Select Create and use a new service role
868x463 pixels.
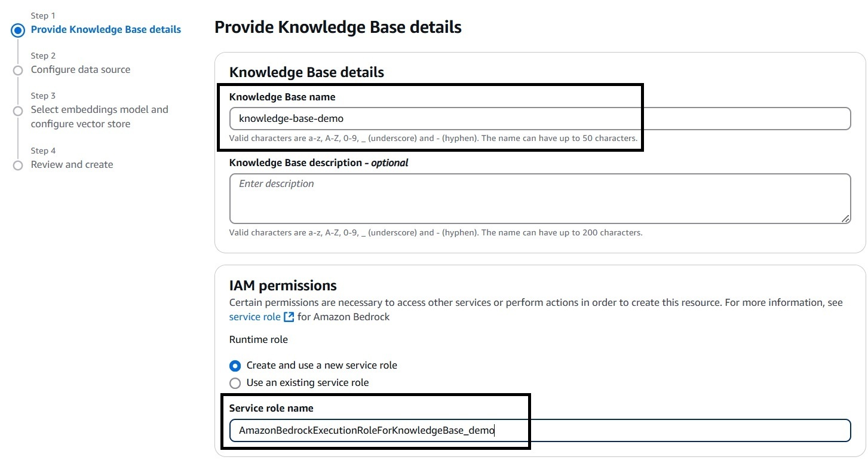(235, 366)
